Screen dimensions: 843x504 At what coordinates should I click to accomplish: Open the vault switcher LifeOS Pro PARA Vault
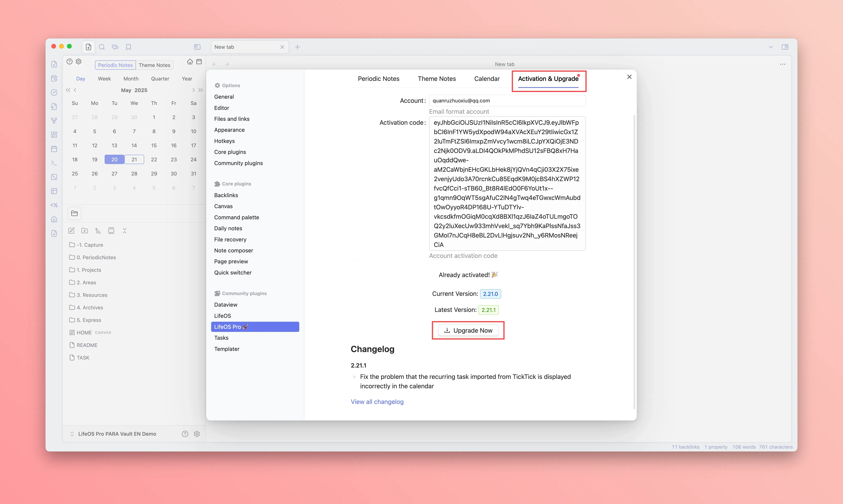(117, 434)
